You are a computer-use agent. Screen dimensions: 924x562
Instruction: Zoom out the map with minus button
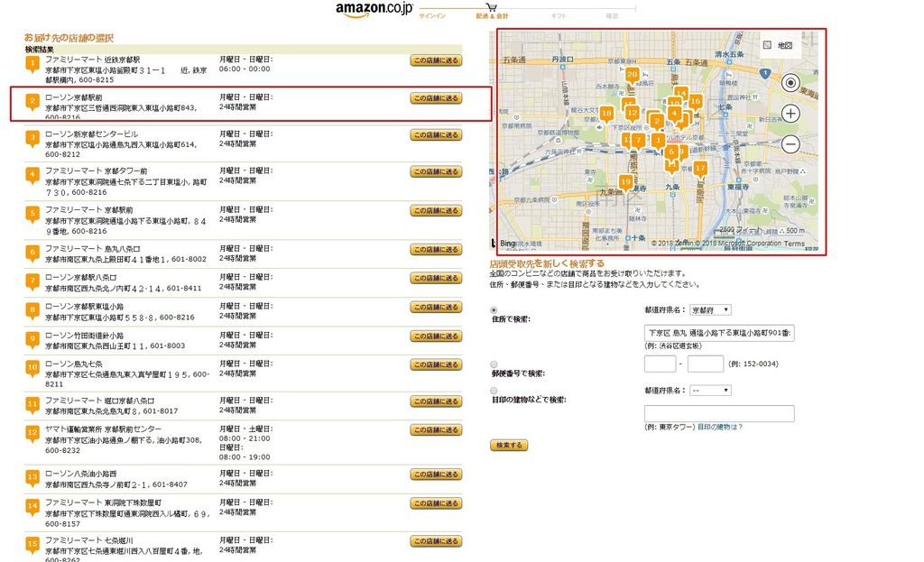point(790,143)
